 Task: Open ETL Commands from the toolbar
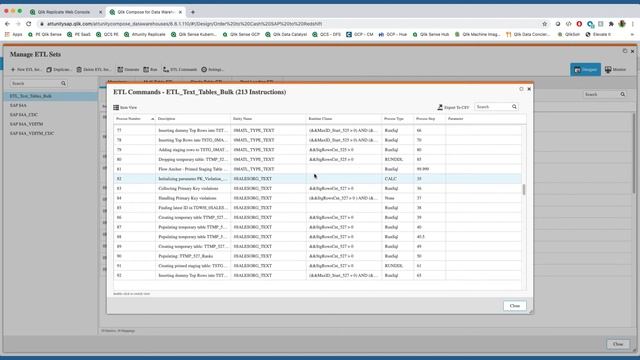pyautogui.click(x=180, y=70)
